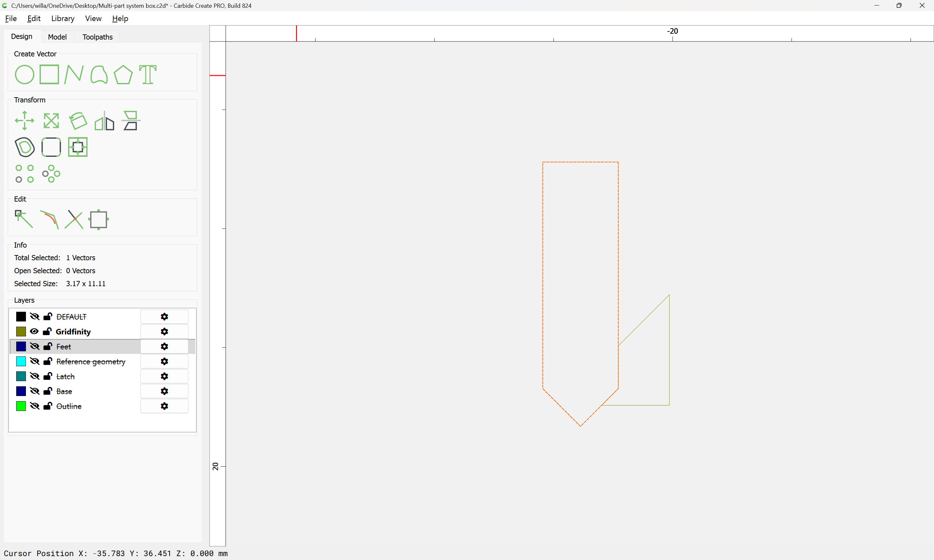The height and width of the screenshot is (560, 934).
Task: Open the Edit menu
Action: [34, 18]
